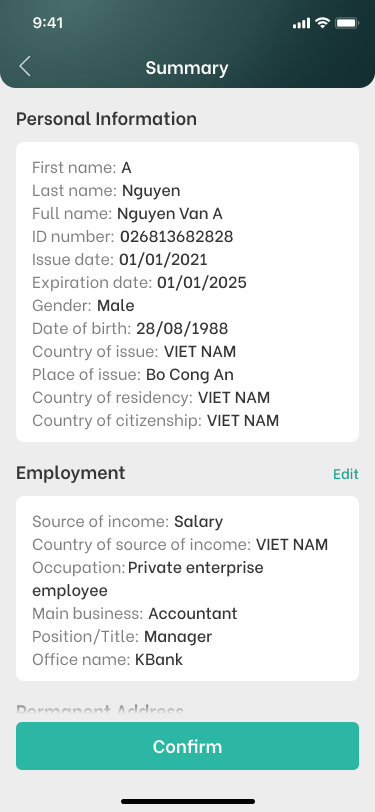375x812 pixels.
Task: Tap the Date of birth value
Action: 182,328
